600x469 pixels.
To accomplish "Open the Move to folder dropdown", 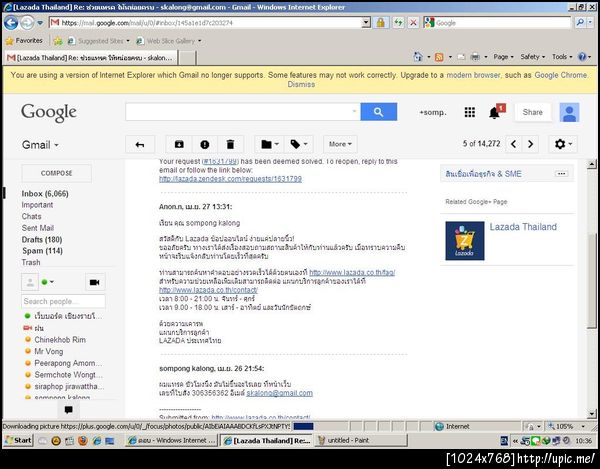I will (269, 144).
